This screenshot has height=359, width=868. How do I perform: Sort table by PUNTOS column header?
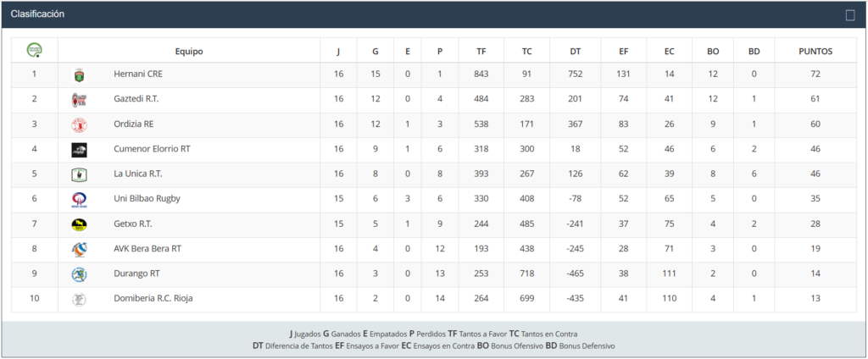point(815,51)
